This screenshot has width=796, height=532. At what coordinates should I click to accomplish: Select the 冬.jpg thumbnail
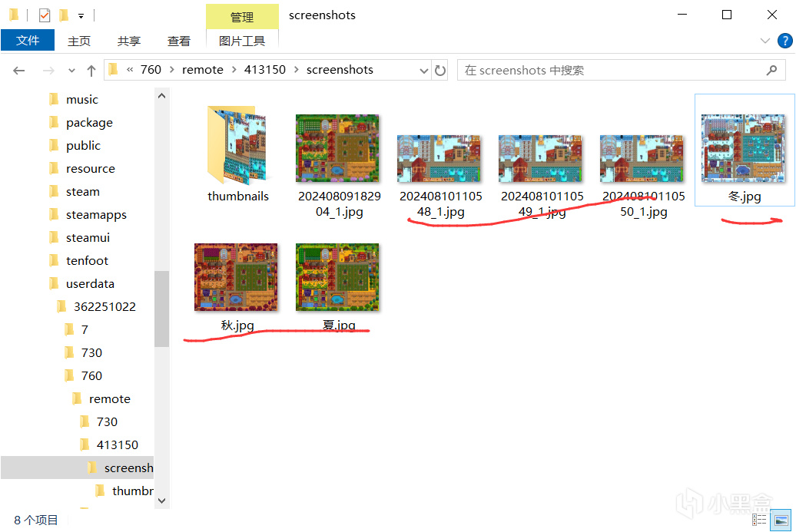click(x=745, y=150)
